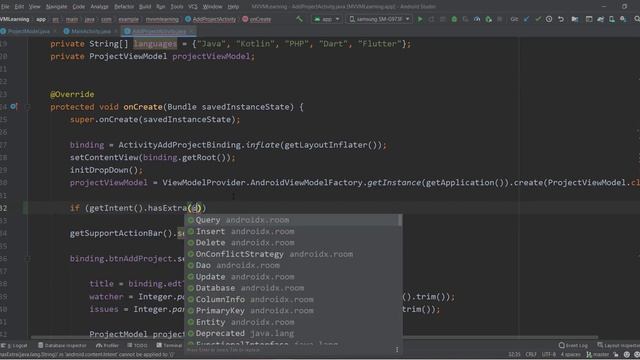Open the Window menu
640x360 pixels.
(x=213, y=7)
